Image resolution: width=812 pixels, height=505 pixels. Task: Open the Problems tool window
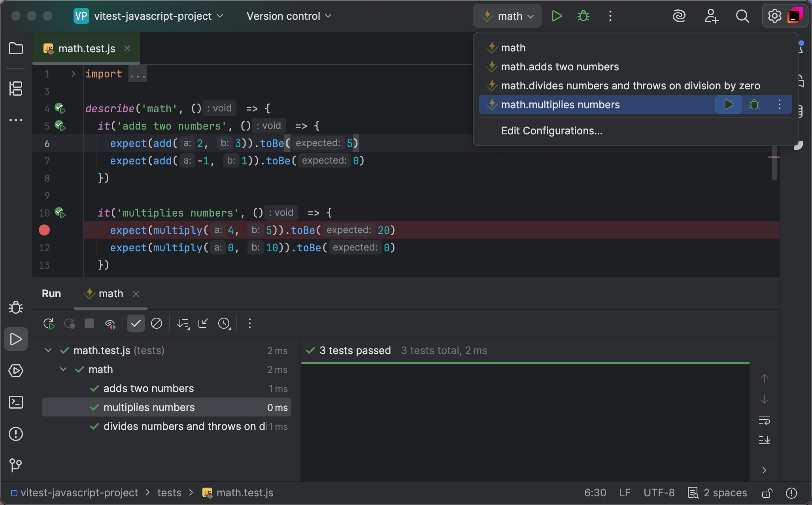coord(16,433)
